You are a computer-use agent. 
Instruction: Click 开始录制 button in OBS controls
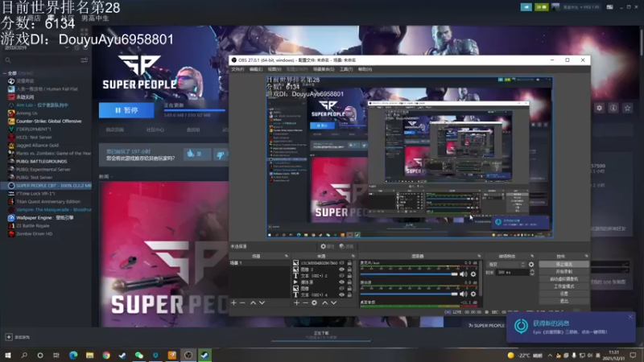pyautogui.click(x=563, y=271)
